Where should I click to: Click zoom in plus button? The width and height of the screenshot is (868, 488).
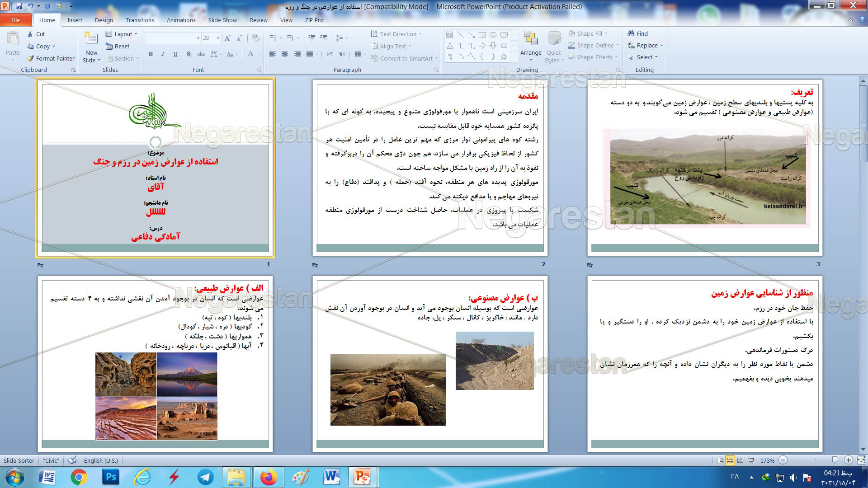click(x=849, y=460)
